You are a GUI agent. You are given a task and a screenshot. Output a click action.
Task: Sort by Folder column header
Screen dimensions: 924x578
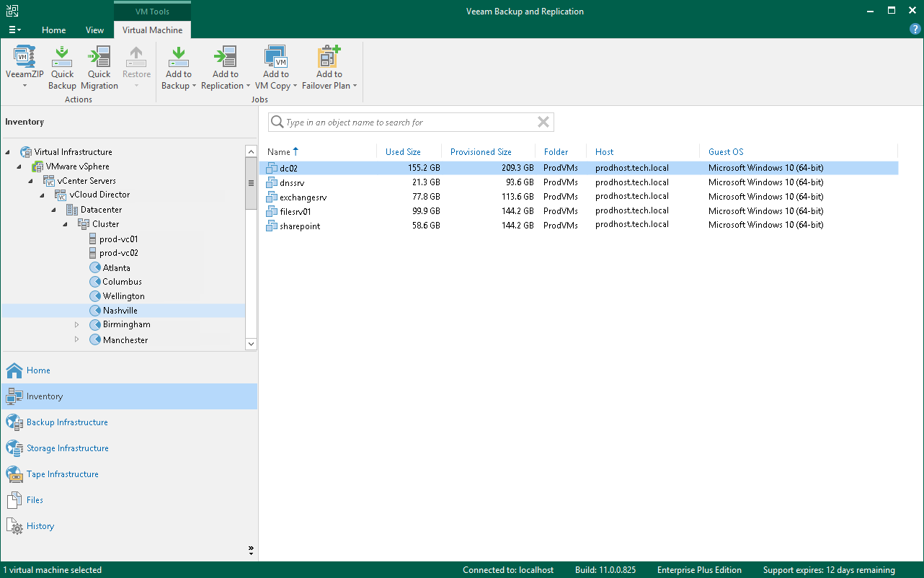point(556,152)
